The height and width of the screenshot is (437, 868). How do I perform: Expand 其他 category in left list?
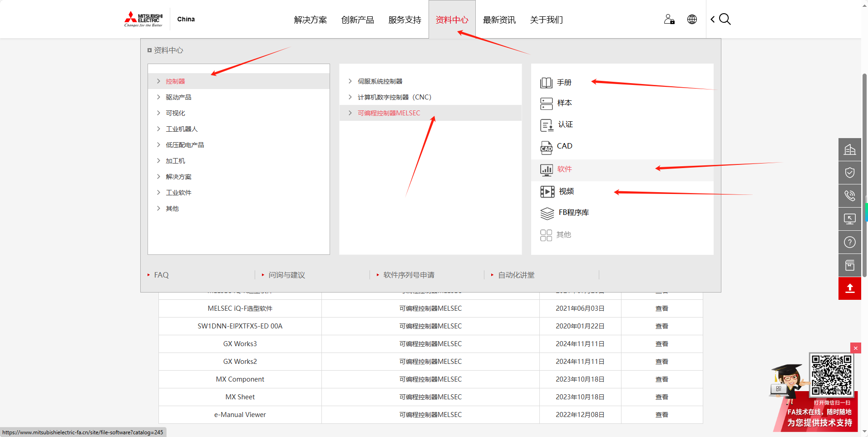[239, 209]
